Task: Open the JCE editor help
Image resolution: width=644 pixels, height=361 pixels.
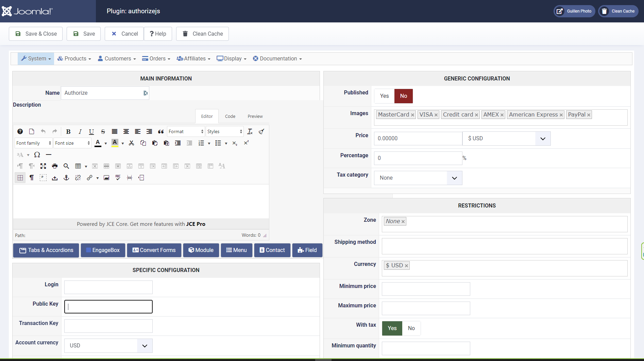Action: (20, 132)
